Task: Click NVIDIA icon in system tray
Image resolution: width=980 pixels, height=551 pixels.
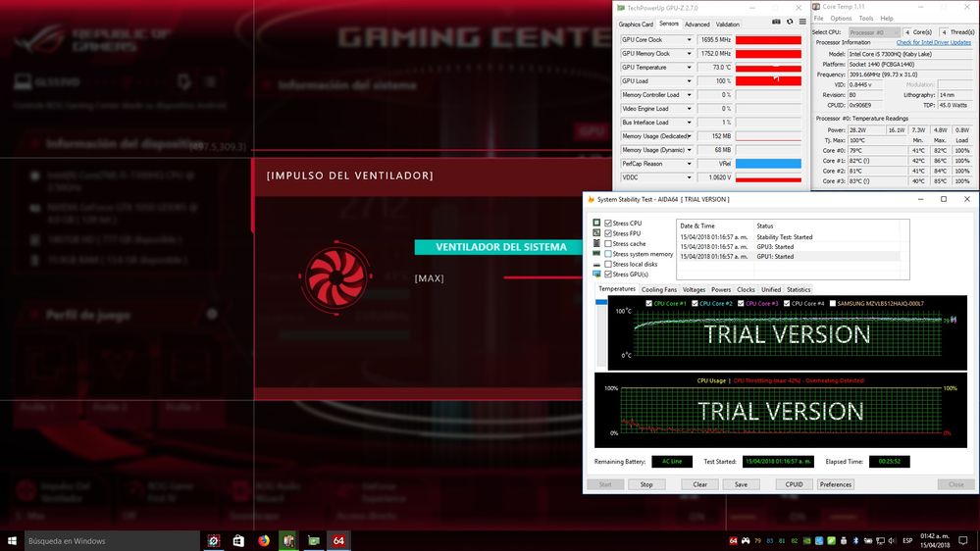Action: 807,541
